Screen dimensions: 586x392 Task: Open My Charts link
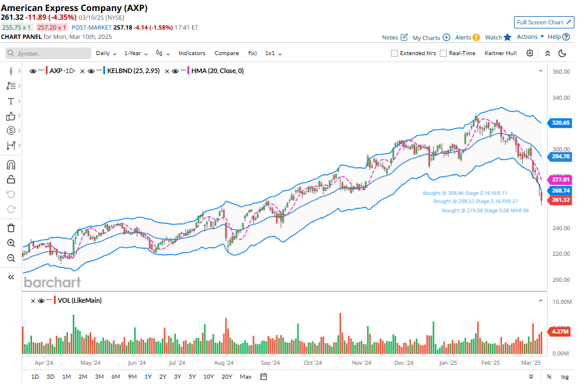point(431,38)
